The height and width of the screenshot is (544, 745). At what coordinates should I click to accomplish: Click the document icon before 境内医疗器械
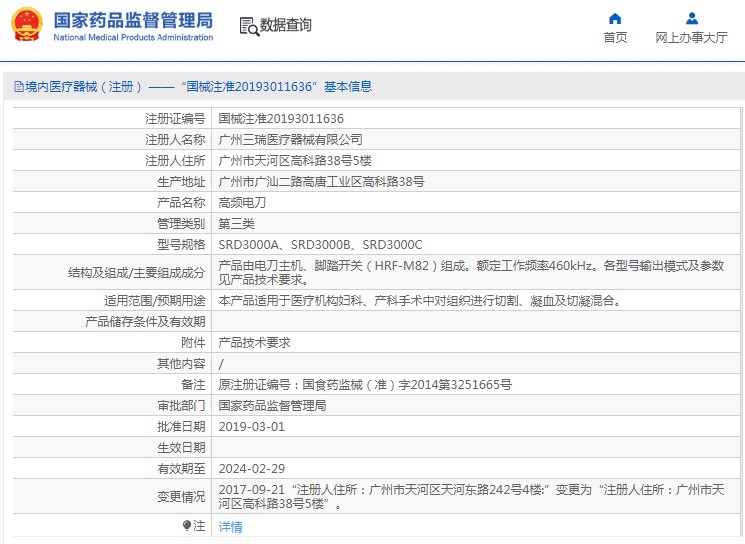pos(19,86)
